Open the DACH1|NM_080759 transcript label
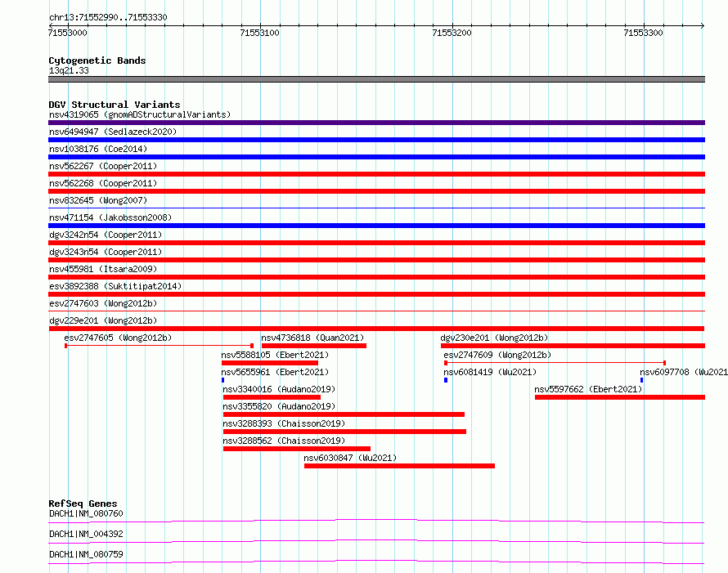728x573 pixels. [x=86, y=554]
